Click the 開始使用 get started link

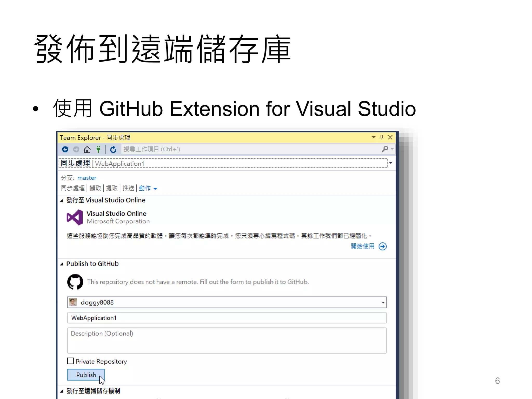tap(363, 246)
